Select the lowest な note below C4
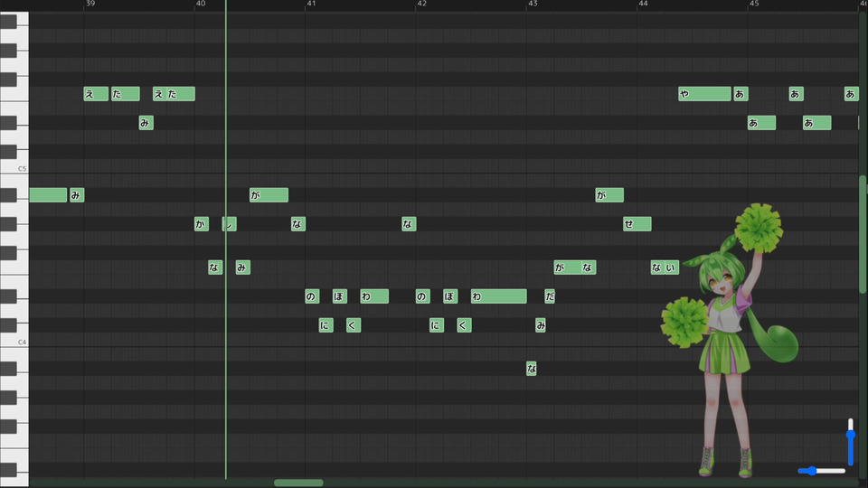The image size is (868, 488). [532, 369]
